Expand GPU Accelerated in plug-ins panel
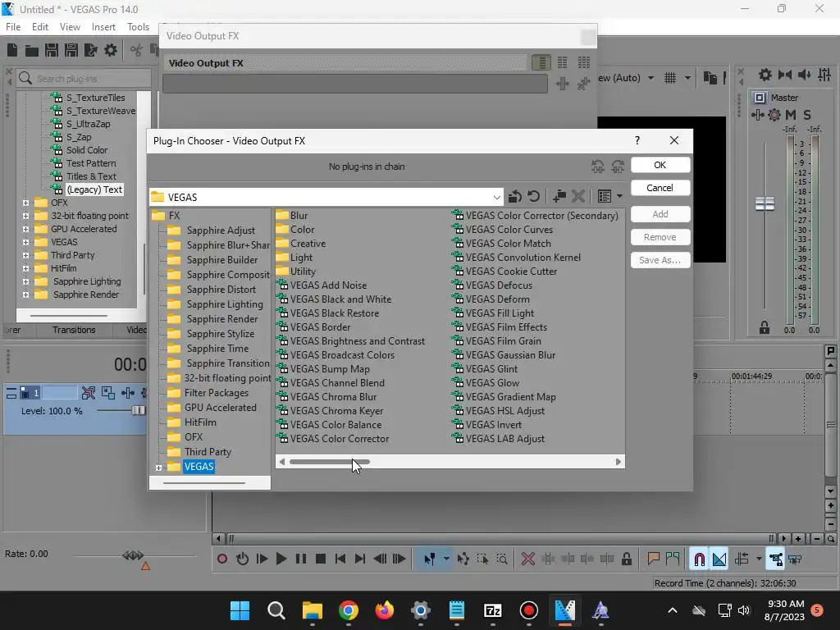 click(x=25, y=230)
